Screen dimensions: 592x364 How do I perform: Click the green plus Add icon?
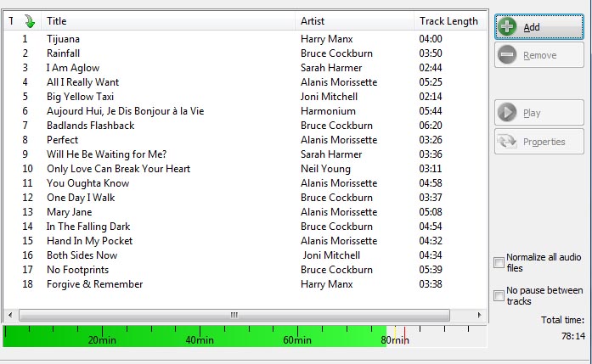508,26
